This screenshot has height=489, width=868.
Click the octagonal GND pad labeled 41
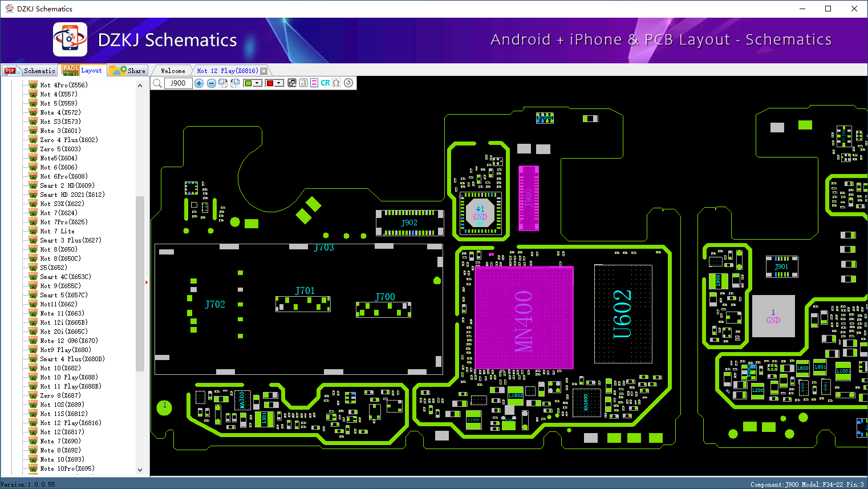tap(480, 213)
